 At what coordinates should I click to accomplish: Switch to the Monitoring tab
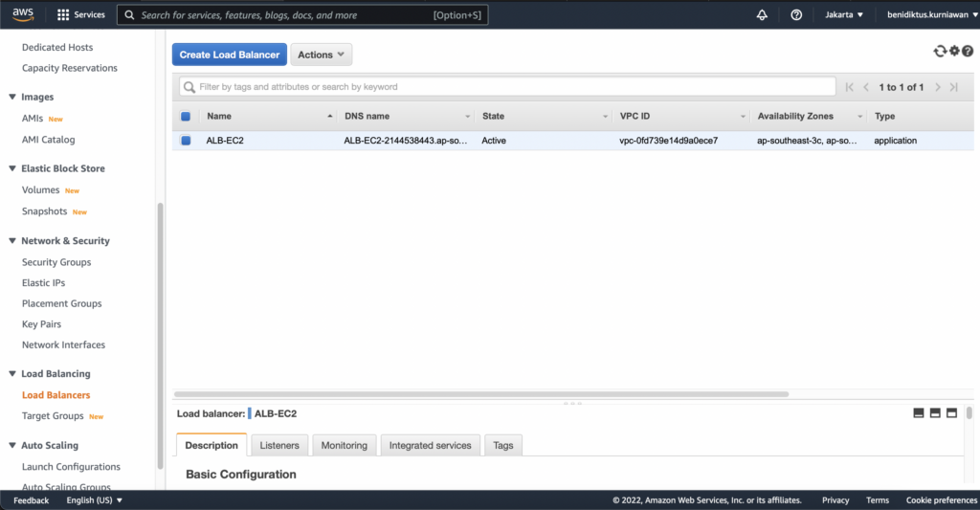click(345, 445)
